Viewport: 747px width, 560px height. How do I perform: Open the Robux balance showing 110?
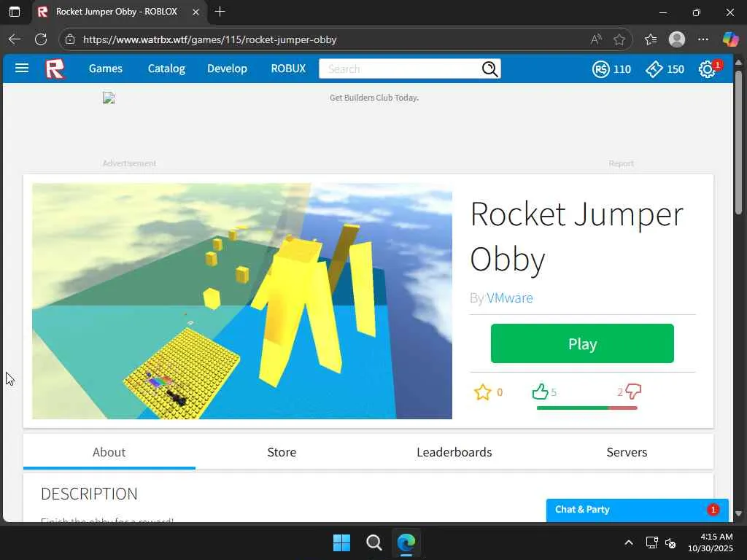tap(612, 69)
